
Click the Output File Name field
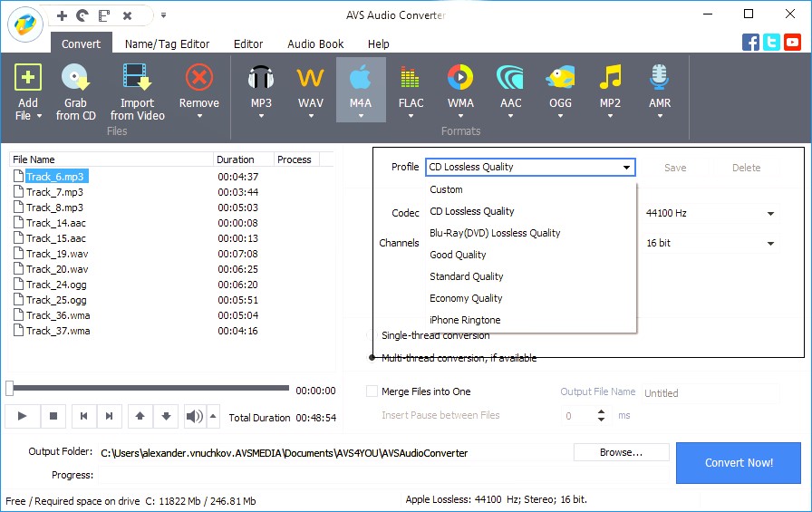coord(710,393)
